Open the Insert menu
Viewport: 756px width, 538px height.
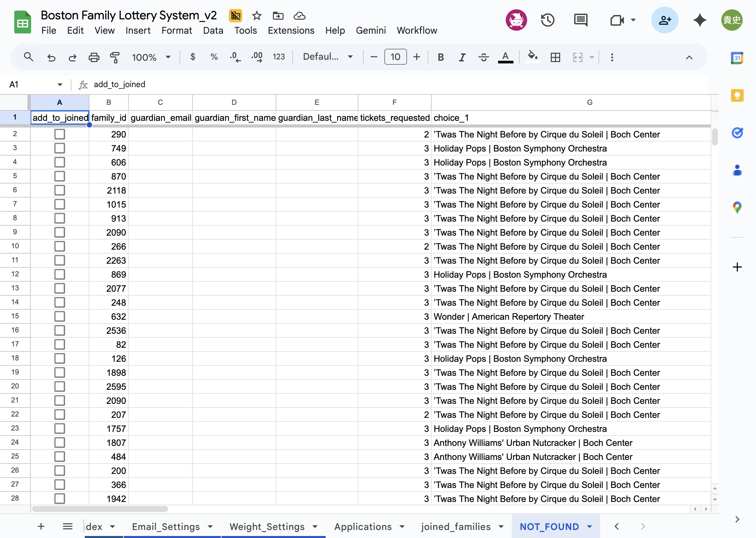pos(138,30)
